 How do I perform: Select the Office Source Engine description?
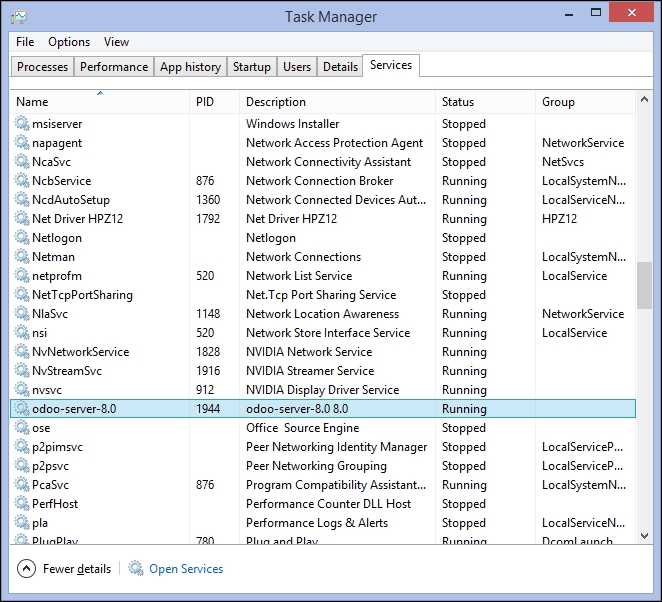click(303, 428)
